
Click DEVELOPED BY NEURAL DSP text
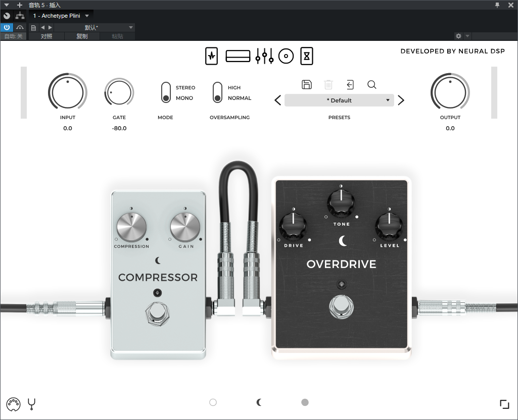[x=453, y=51]
